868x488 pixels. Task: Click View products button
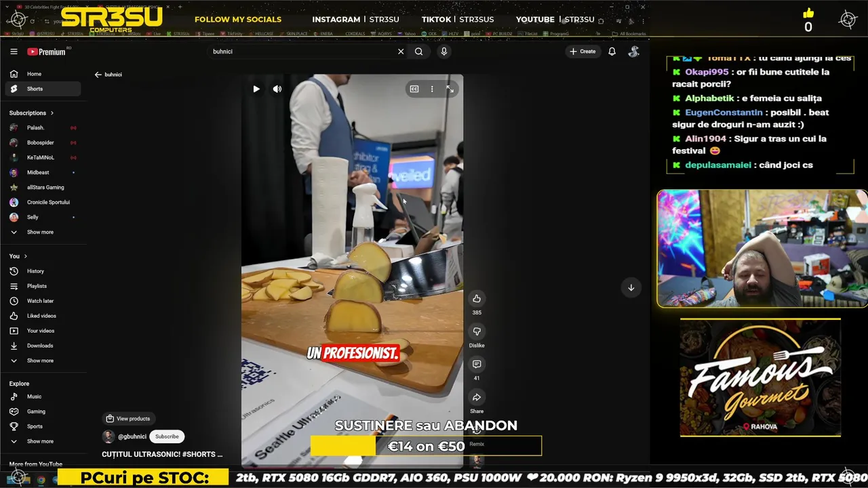point(127,419)
